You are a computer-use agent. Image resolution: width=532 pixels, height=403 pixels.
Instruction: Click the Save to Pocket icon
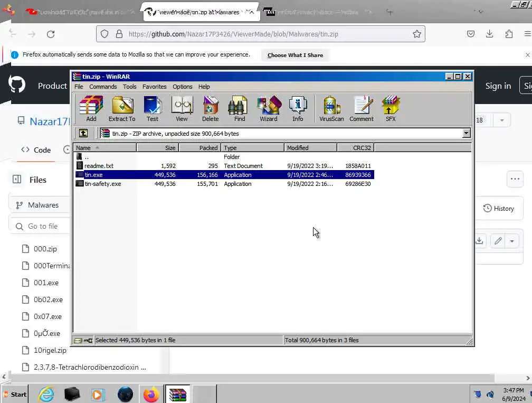[471, 34]
